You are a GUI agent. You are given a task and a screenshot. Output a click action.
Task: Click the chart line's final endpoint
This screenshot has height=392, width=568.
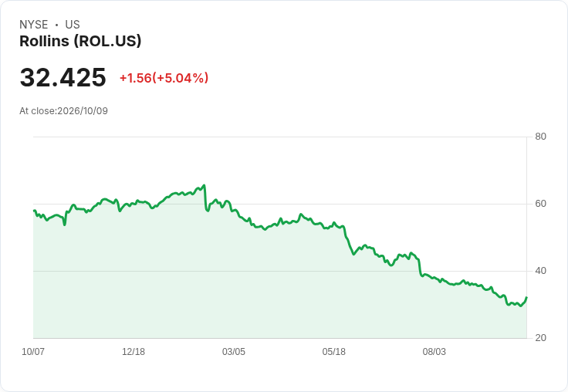pyautogui.click(x=526, y=297)
